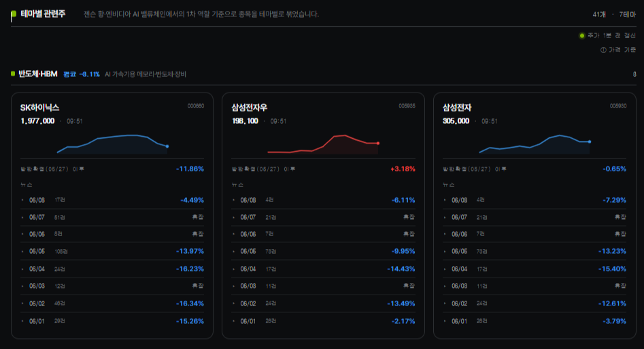Click the 평균 -8.11% theme average
The image size is (644, 349).
pos(82,74)
